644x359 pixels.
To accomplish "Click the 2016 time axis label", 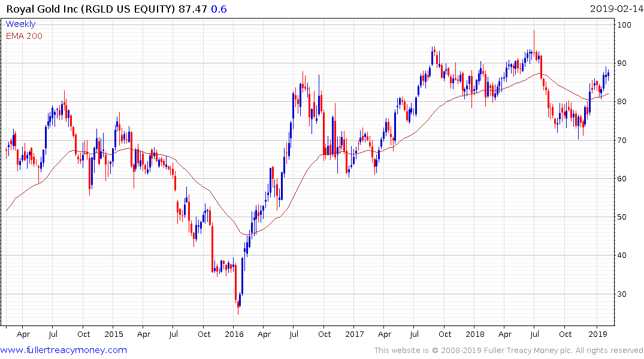I will 234,334.
